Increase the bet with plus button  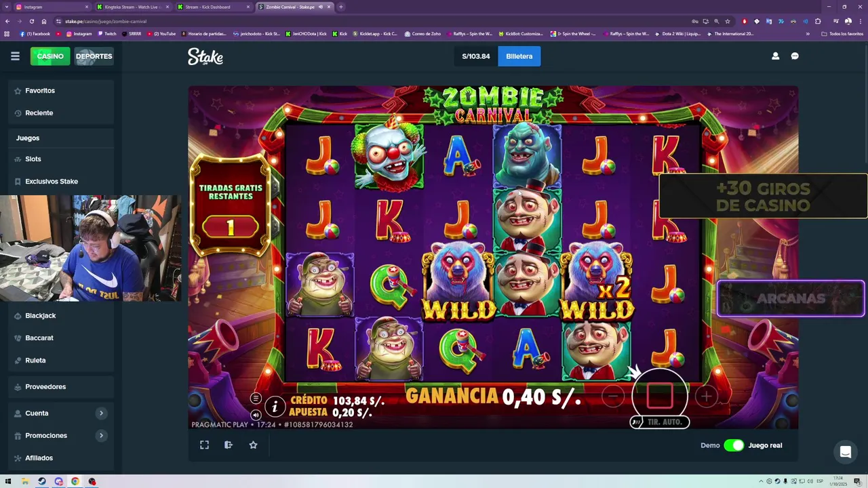pyautogui.click(x=706, y=396)
